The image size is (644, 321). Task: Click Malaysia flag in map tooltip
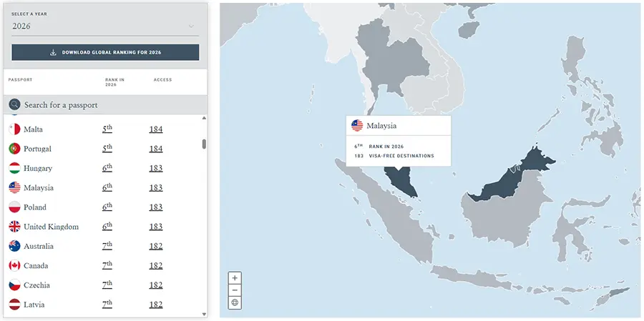click(357, 126)
